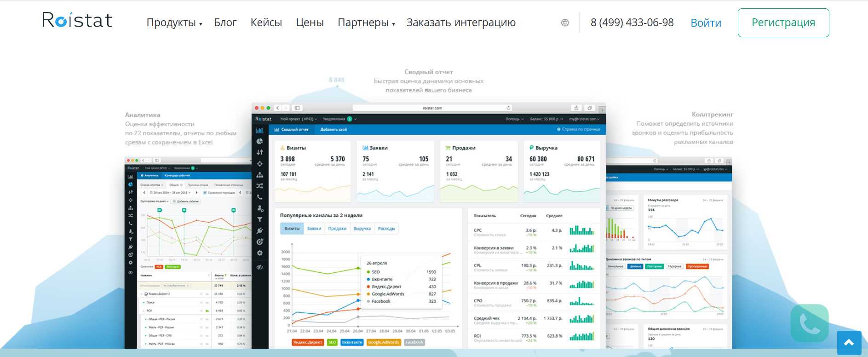Image resolution: width=868 pixels, height=357 pixels.
Task: Click the Roistat logo in page header
Action: tap(77, 20)
